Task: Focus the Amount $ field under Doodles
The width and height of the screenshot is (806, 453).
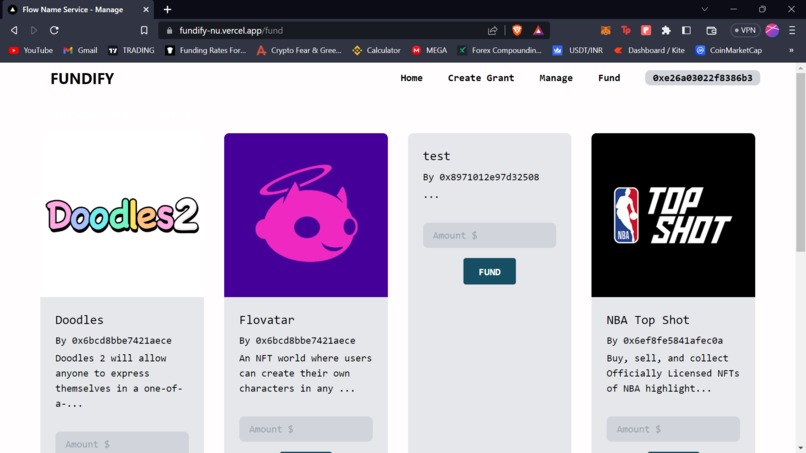Action: (122, 443)
